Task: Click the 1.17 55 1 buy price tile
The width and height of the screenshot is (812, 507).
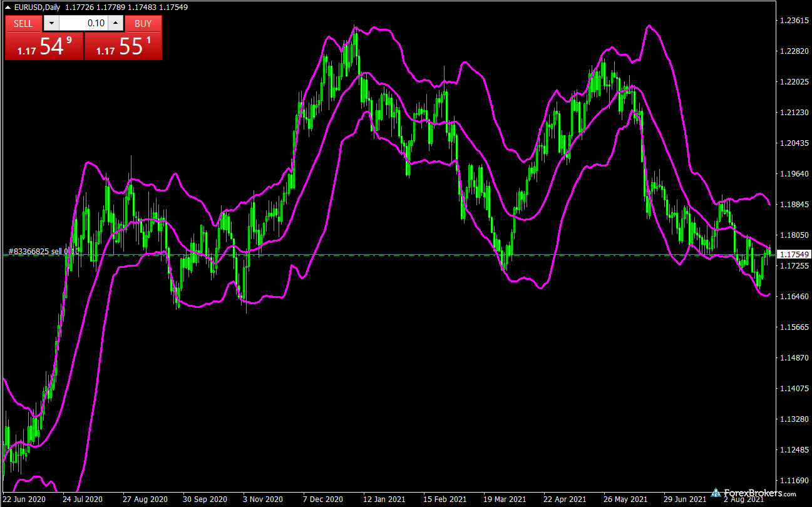Action: 123,46
